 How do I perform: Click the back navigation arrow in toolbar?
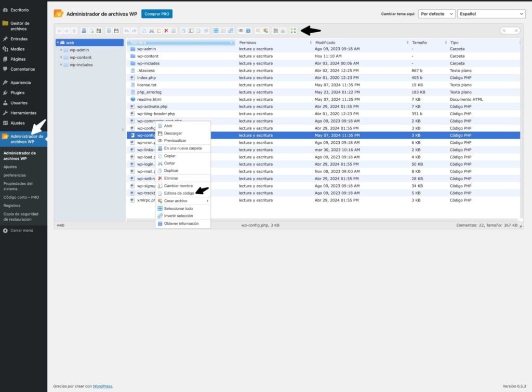[x=59, y=31]
